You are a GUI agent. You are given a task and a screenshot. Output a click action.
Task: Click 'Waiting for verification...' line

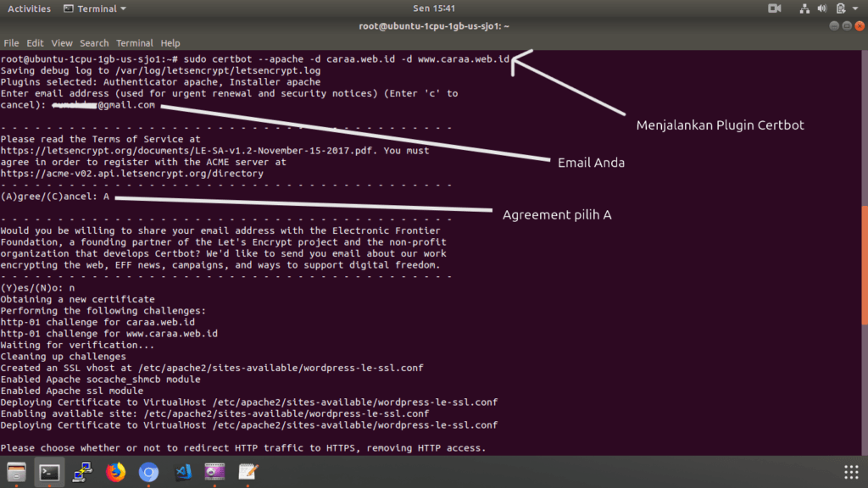pos(77,345)
